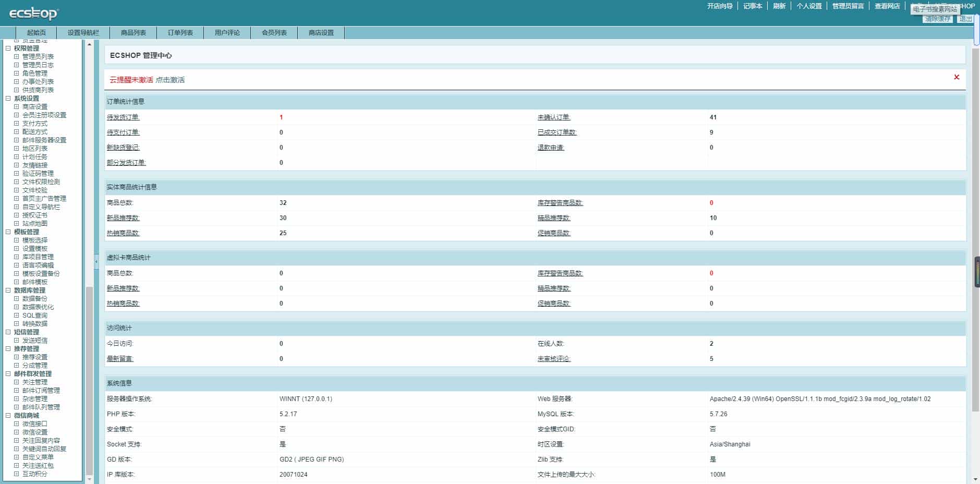Click the icon beside 管理员列表 in sidebar
Image resolution: width=980 pixels, height=484 pixels.
pos(16,57)
